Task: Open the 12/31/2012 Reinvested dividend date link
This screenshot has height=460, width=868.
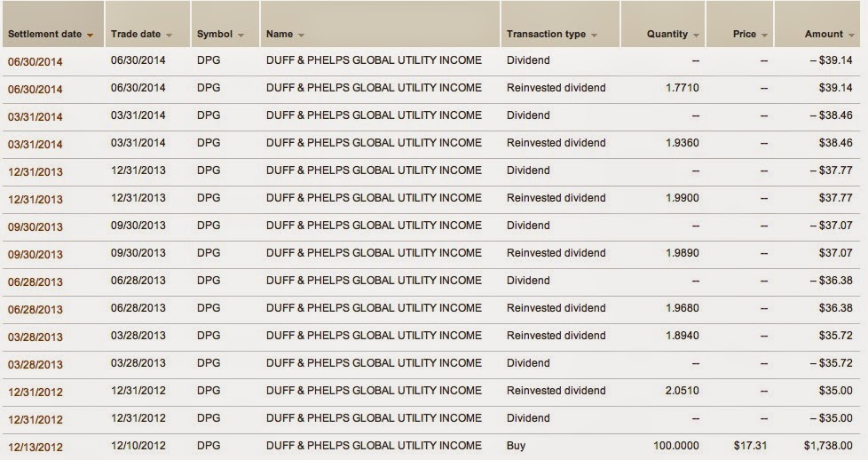Action: point(35,392)
